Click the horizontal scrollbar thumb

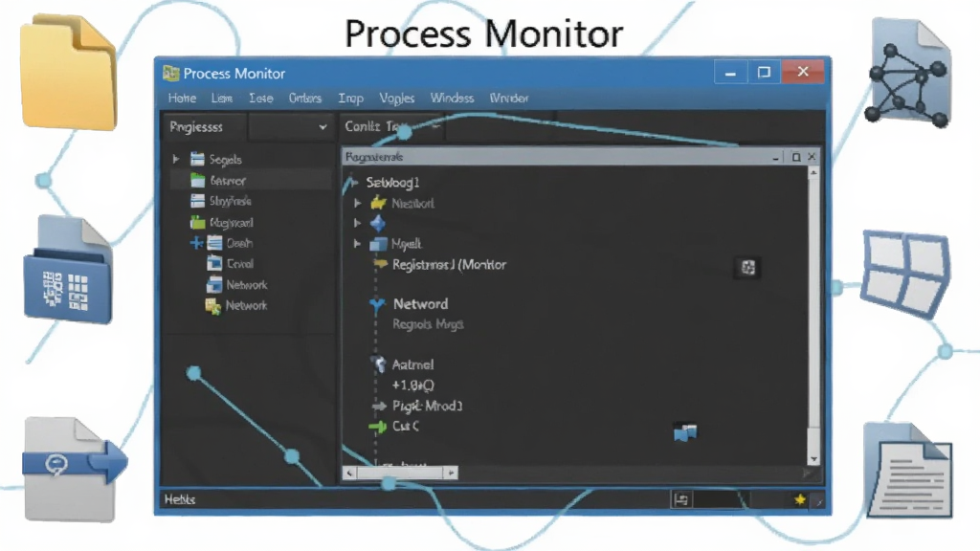[x=401, y=473]
